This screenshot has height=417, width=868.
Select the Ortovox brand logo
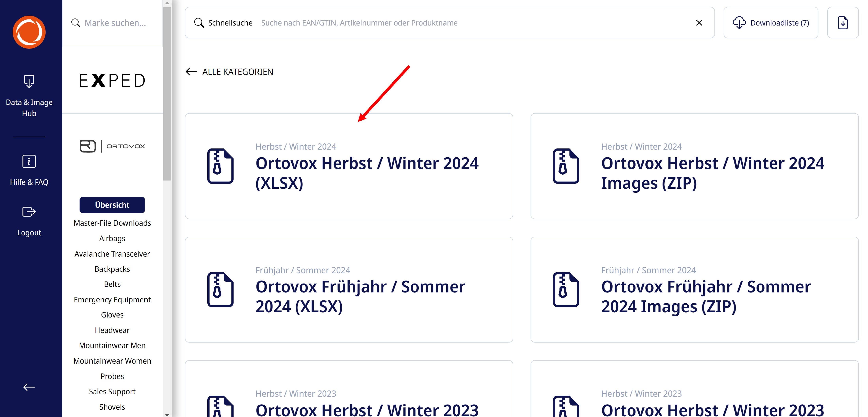click(112, 146)
